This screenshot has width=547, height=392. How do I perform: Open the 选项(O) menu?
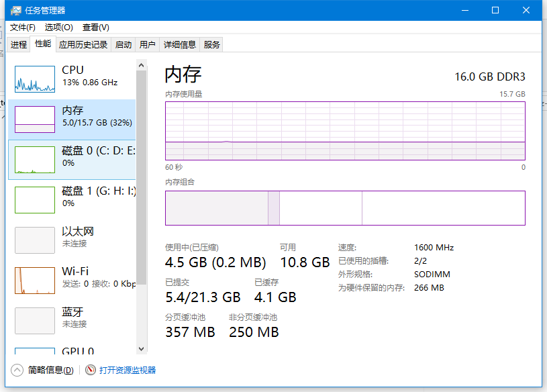click(x=58, y=28)
